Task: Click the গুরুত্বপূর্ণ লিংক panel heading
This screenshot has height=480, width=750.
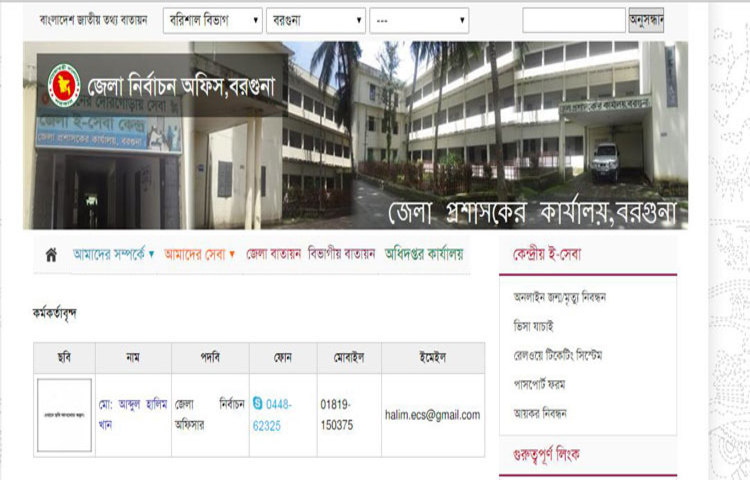Action: click(546, 454)
